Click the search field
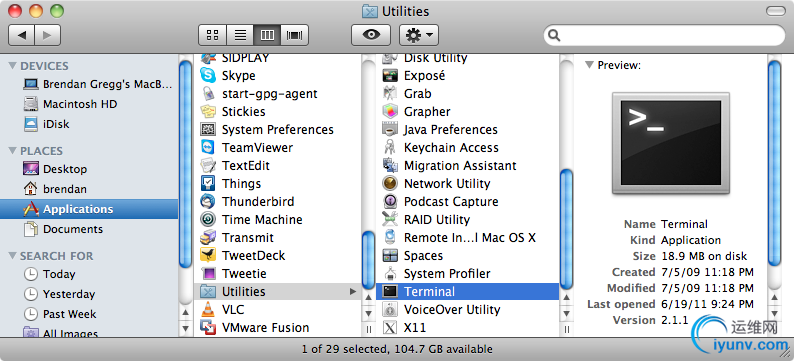The width and height of the screenshot is (794, 361). 664,35
